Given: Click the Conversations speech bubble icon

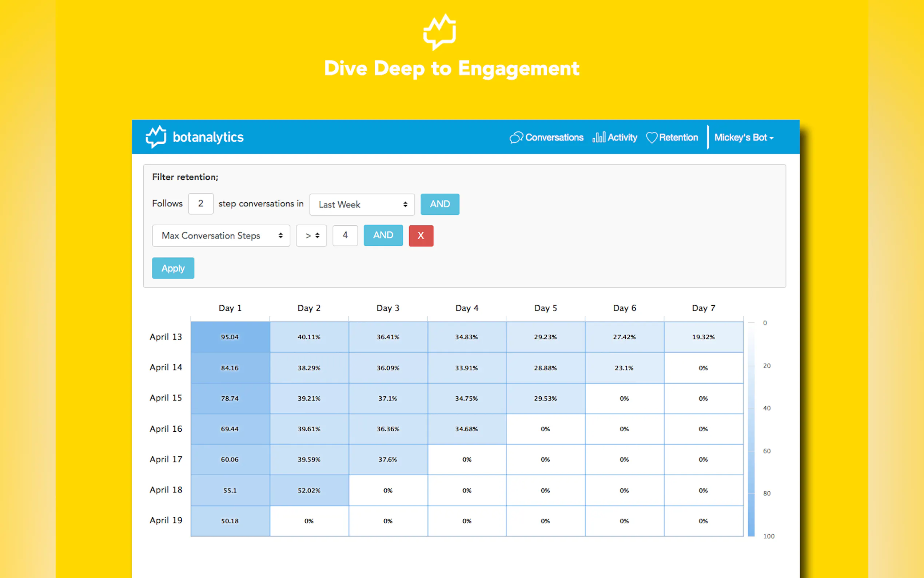Looking at the screenshot, I should (x=516, y=138).
